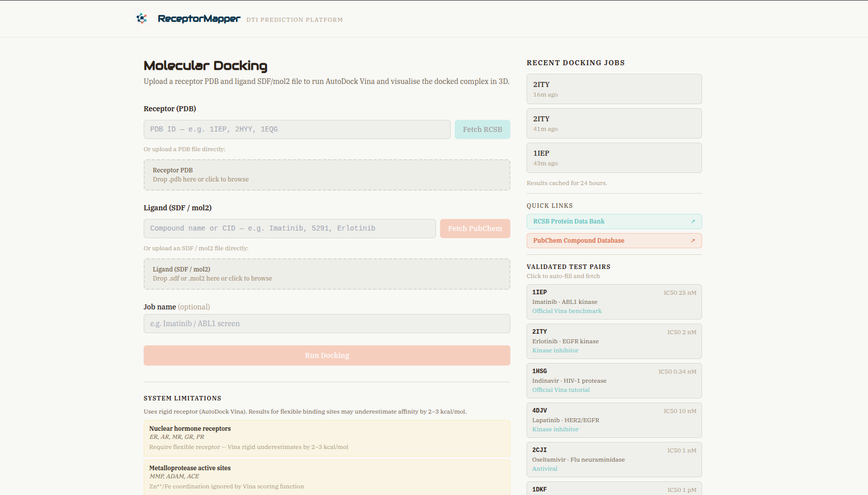Screen dimensions: 868x495
Task: Open the ReceptorMapper brand title link
Action: coord(199,19)
